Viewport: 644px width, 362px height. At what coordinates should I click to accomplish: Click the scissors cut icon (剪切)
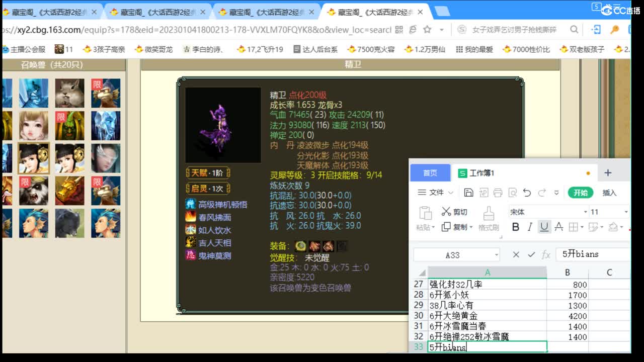[x=446, y=212]
